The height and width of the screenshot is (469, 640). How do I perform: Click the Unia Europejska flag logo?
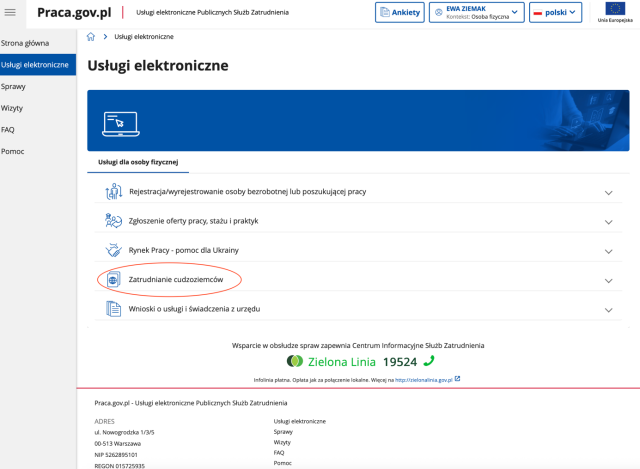pos(613,10)
